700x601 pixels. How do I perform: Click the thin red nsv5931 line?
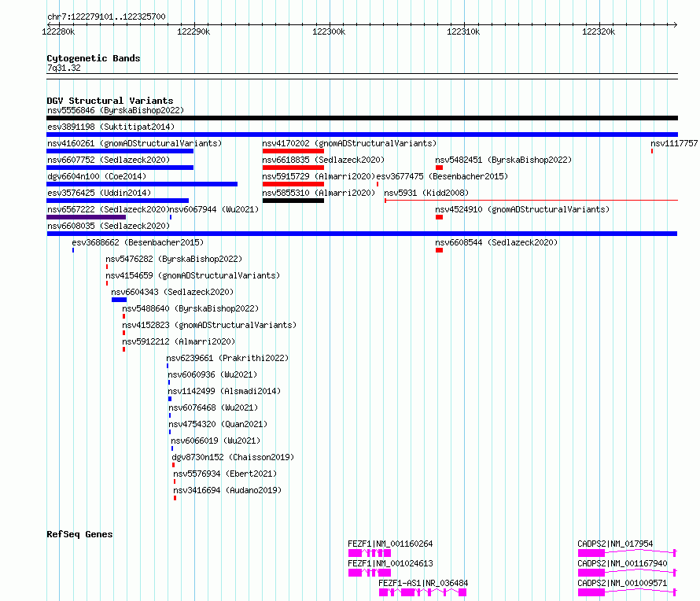[531, 201]
